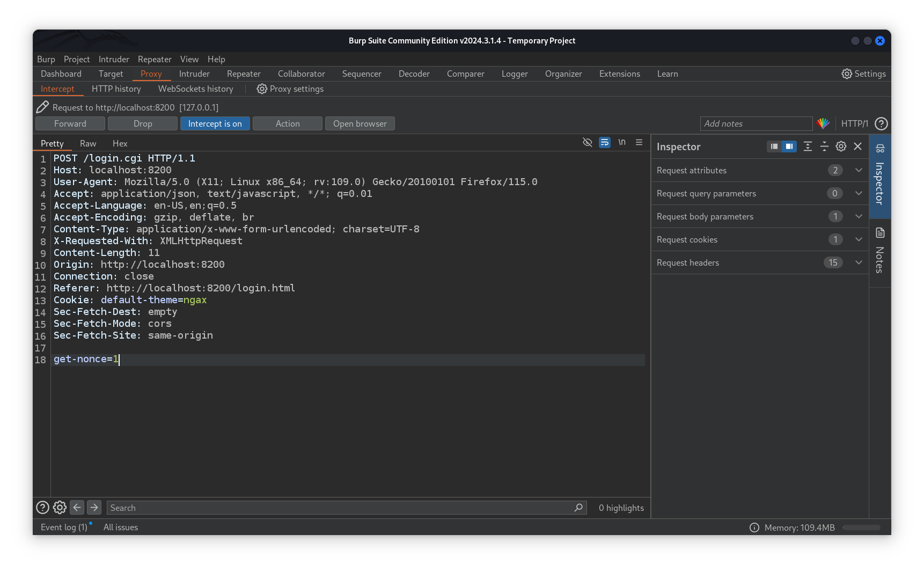Click the hide non-printable characters eye icon
This screenshot has width=924, height=571.
point(587,142)
